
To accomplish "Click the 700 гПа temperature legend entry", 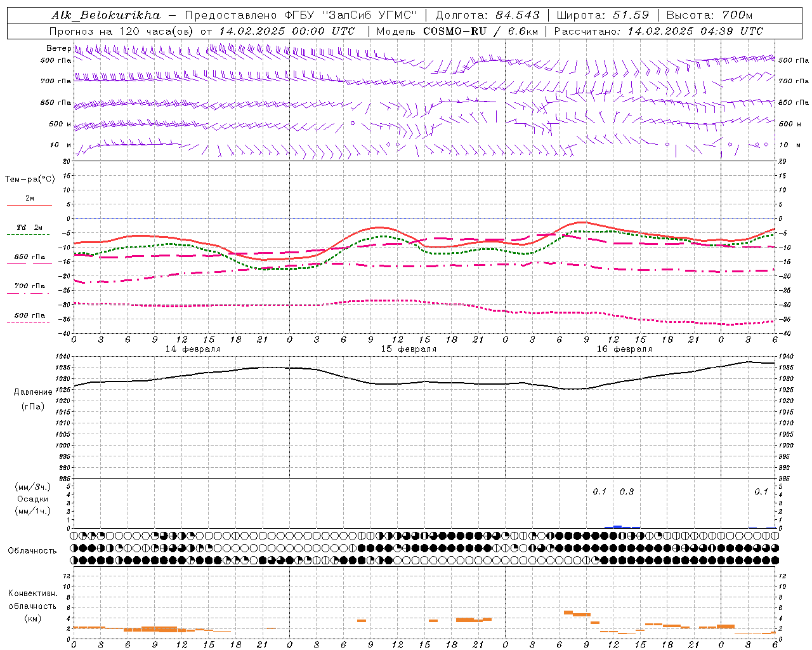I will [29, 286].
